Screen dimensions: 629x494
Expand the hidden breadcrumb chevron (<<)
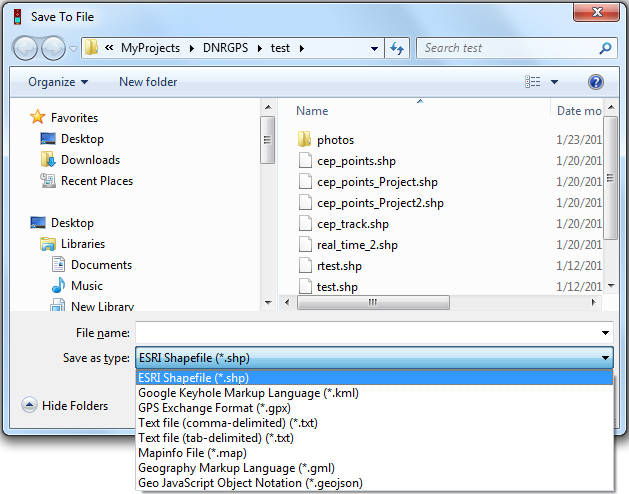click(109, 48)
